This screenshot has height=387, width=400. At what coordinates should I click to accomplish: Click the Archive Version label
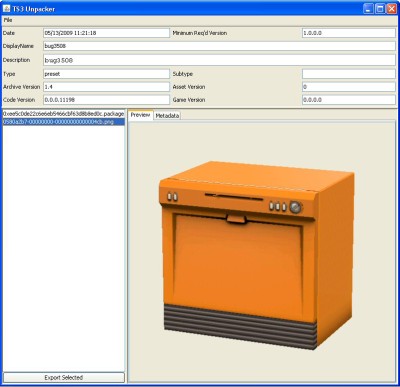point(22,87)
